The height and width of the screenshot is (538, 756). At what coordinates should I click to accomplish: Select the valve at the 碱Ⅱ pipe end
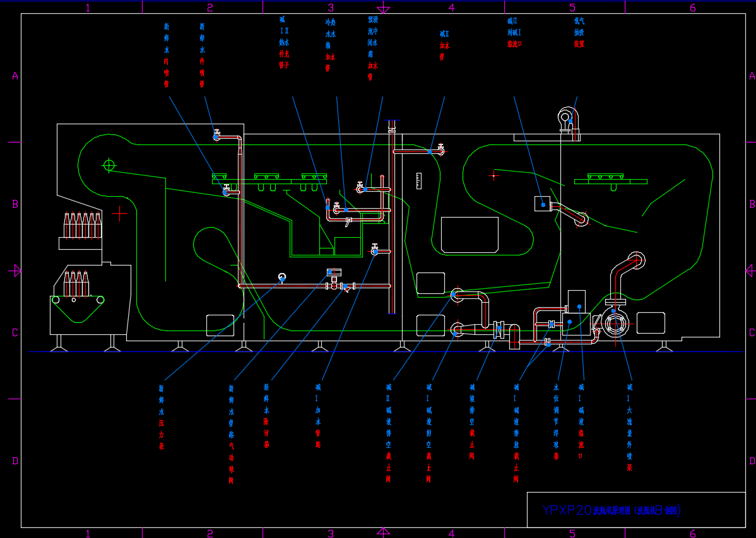click(x=440, y=150)
